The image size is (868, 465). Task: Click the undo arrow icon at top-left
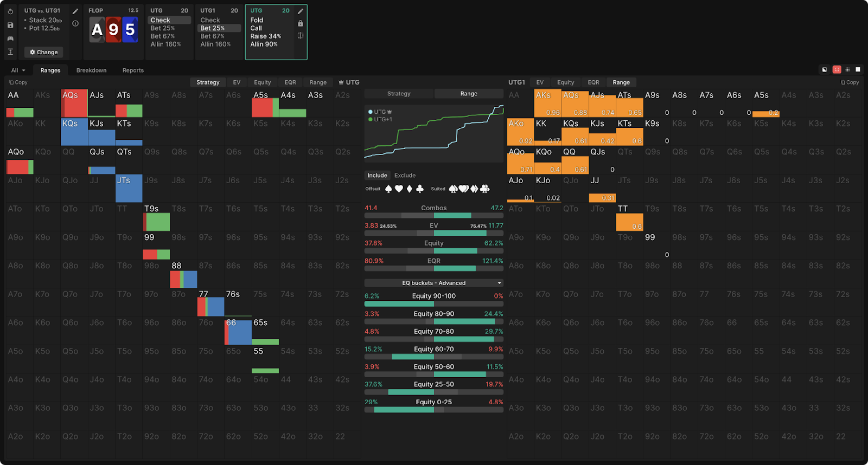click(10, 11)
